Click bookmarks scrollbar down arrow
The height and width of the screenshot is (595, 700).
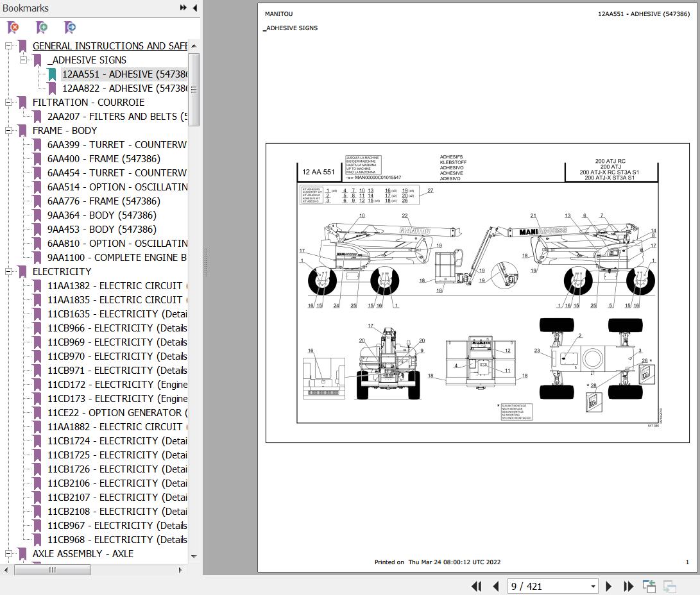click(194, 556)
